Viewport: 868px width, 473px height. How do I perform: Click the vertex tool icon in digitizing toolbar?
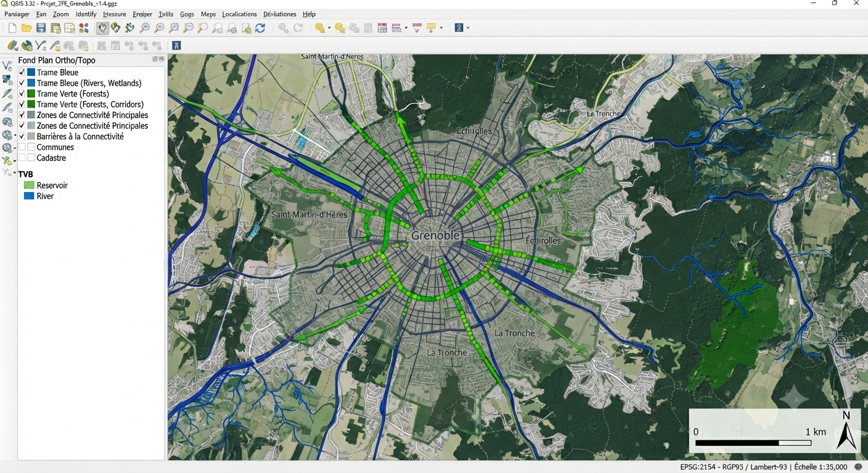[x=41, y=46]
